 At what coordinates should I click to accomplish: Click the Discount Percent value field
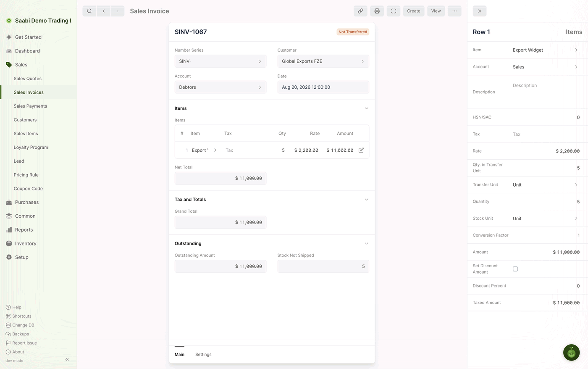pos(546,286)
